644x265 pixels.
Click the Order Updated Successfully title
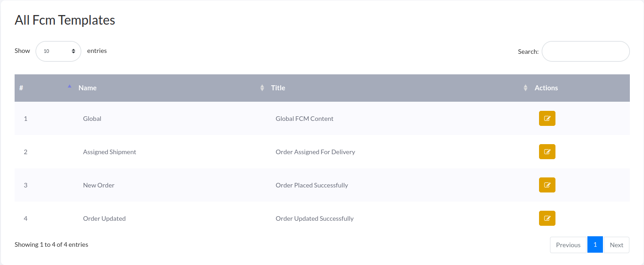pyautogui.click(x=314, y=218)
